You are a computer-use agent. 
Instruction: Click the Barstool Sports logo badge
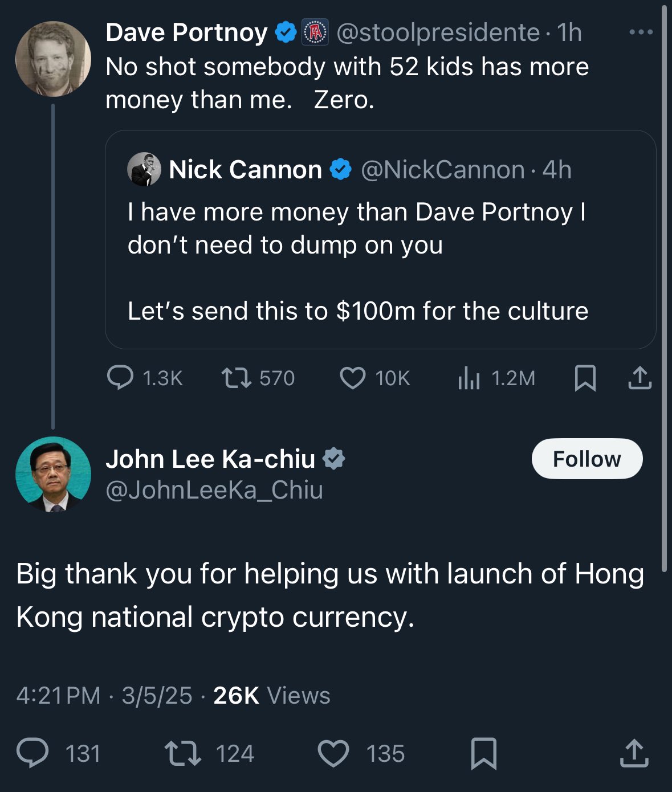pos(314,31)
